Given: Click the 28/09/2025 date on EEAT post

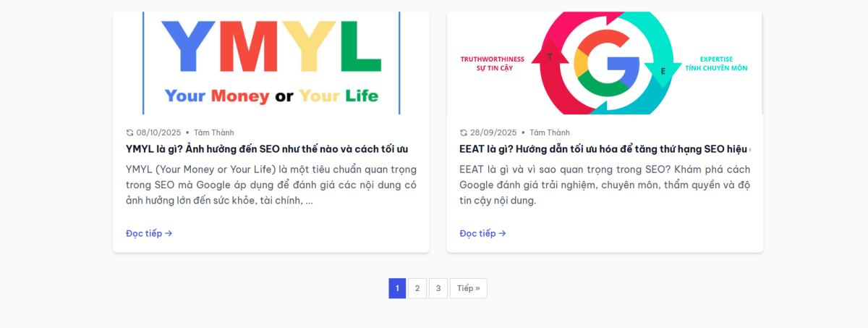Looking at the screenshot, I should [x=493, y=133].
